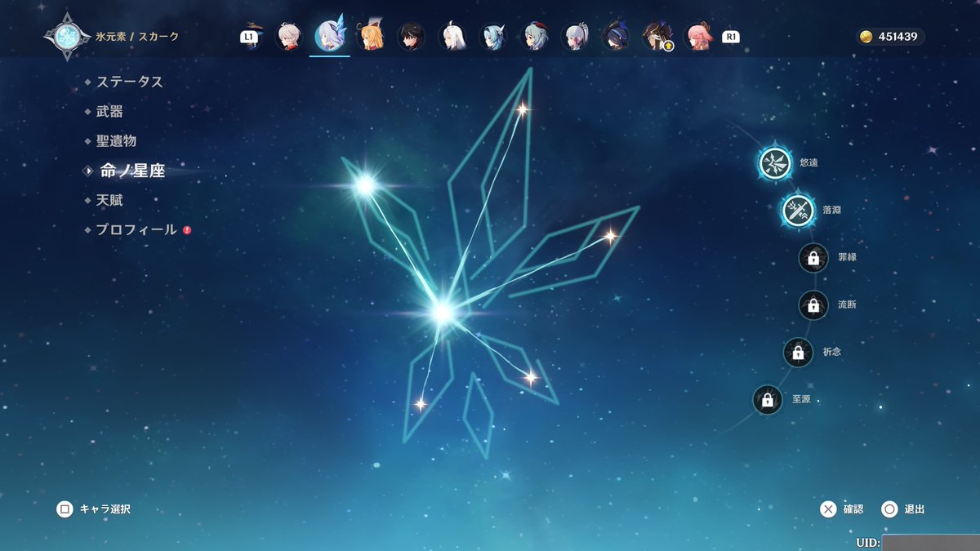Select the horned blue-haired Ganyu avatar
The height and width of the screenshot is (551, 980).
coord(535,37)
